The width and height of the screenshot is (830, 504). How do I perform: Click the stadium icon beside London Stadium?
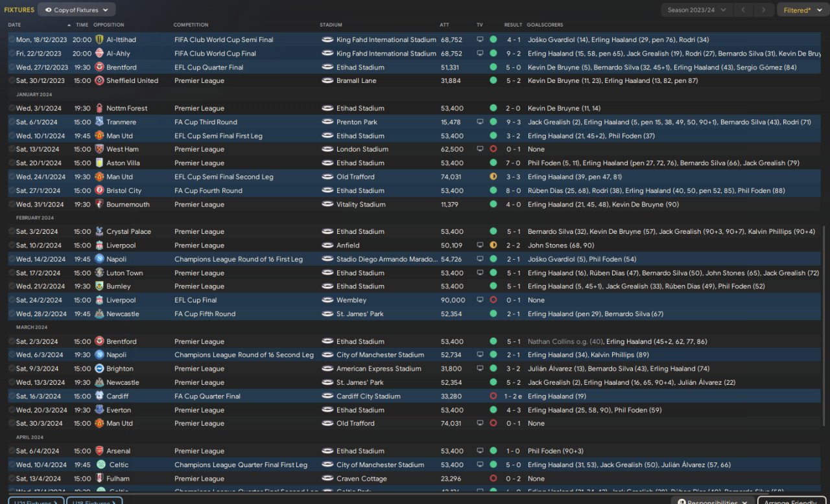point(327,149)
